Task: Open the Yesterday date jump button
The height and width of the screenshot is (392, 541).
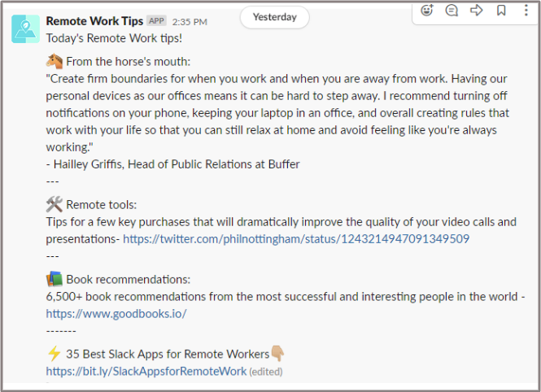Action: tap(275, 17)
